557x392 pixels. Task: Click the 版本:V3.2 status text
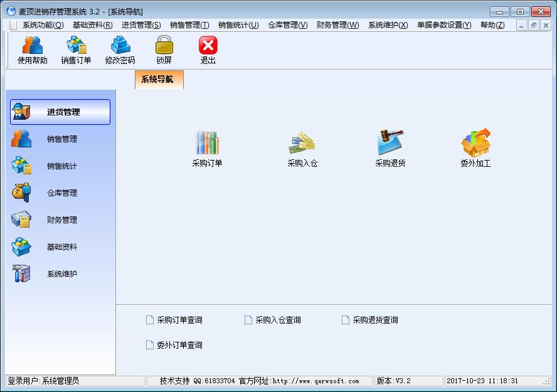(393, 381)
